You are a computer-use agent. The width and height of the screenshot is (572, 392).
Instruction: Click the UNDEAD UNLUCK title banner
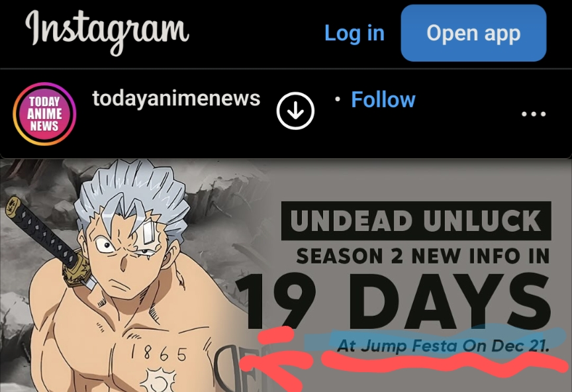[x=416, y=220]
